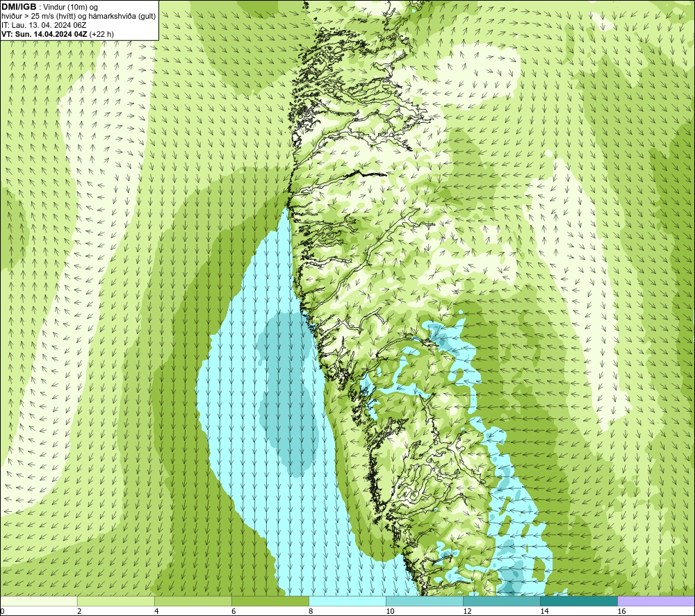Viewport: 695px width, 616px height.
Task: Click the legend tick label "2"
Action: 79,612
